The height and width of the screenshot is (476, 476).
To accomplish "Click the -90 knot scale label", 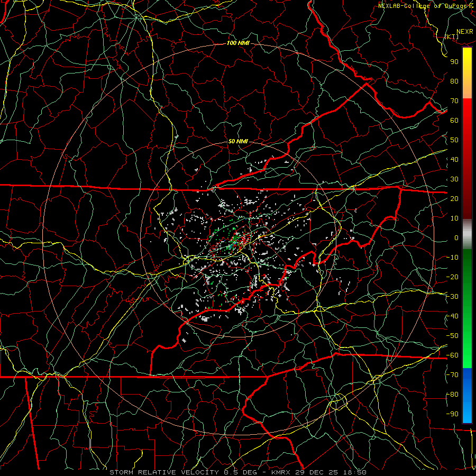I will click(452, 414).
